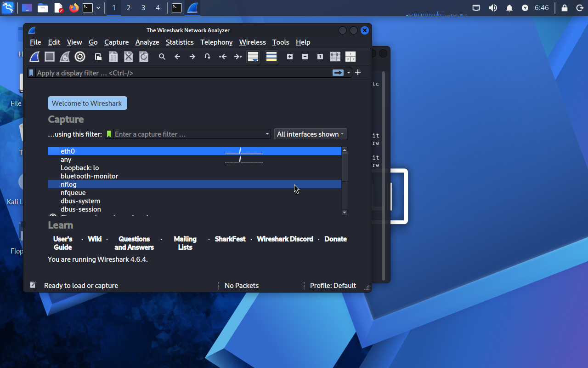Open the User's Guide link

tap(62, 243)
